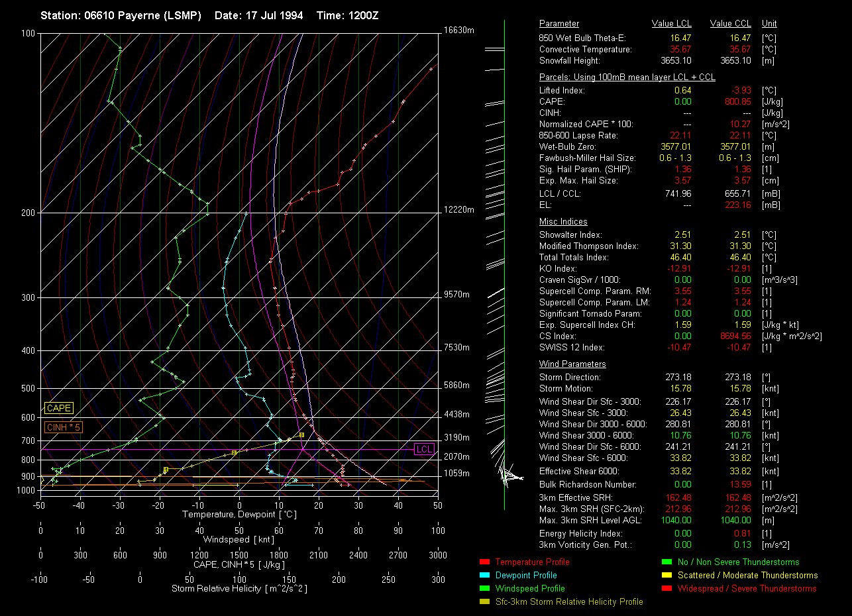
Task: Click the Sfc-3km Storm Relative Helicity swatch
Action: click(x=483, y=601)
